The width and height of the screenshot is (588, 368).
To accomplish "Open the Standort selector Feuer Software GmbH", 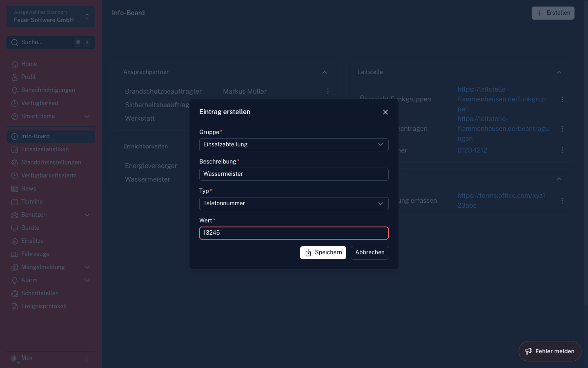I will pyautogui.click(x=51, y=16).
